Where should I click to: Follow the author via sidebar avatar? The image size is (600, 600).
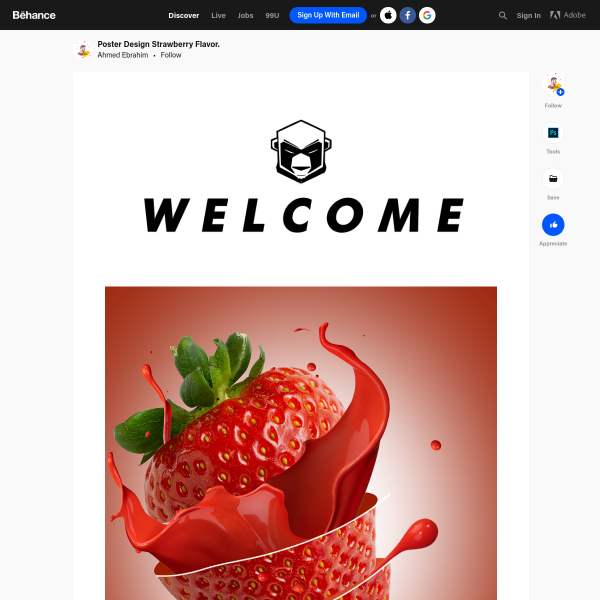(x=553, y=83)
